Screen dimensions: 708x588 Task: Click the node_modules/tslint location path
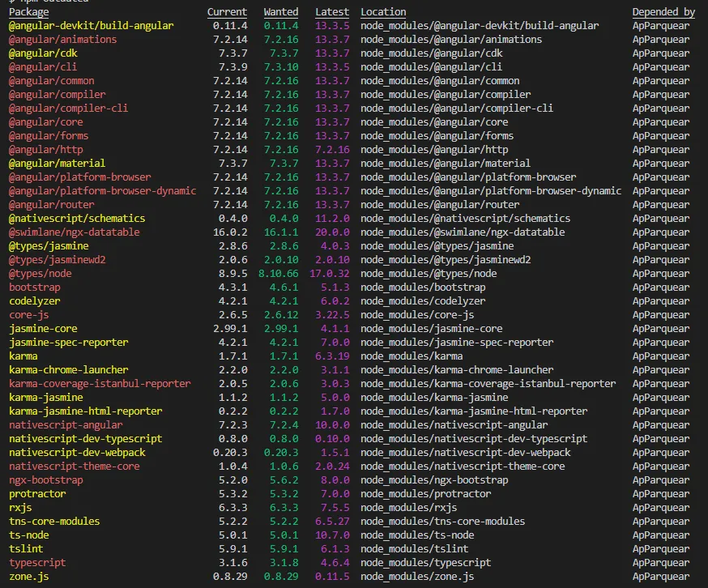click(x=415, y=549)
